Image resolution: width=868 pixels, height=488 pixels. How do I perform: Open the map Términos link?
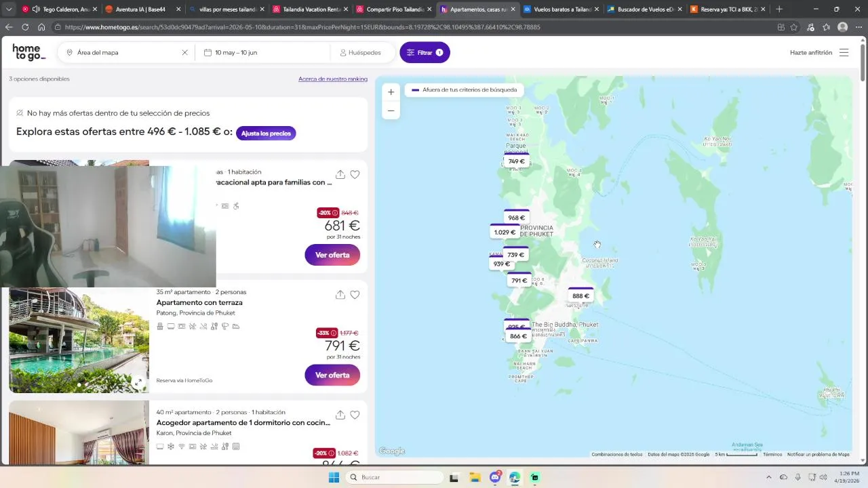tap(772, 455)
